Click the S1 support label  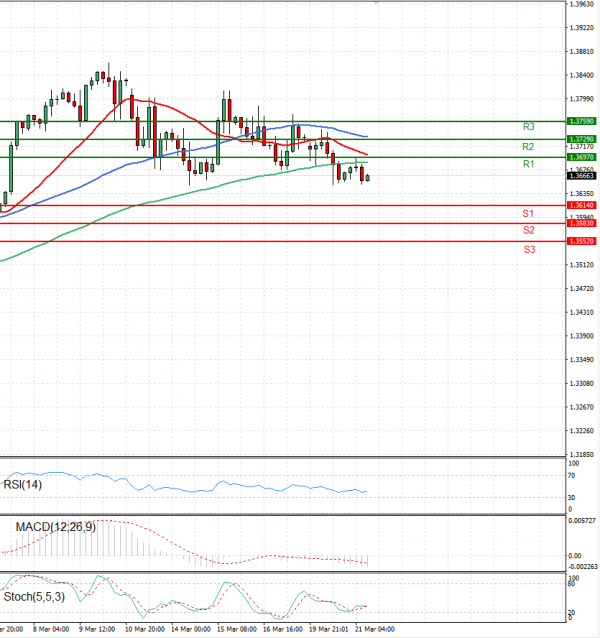click(x=528, y=214)
